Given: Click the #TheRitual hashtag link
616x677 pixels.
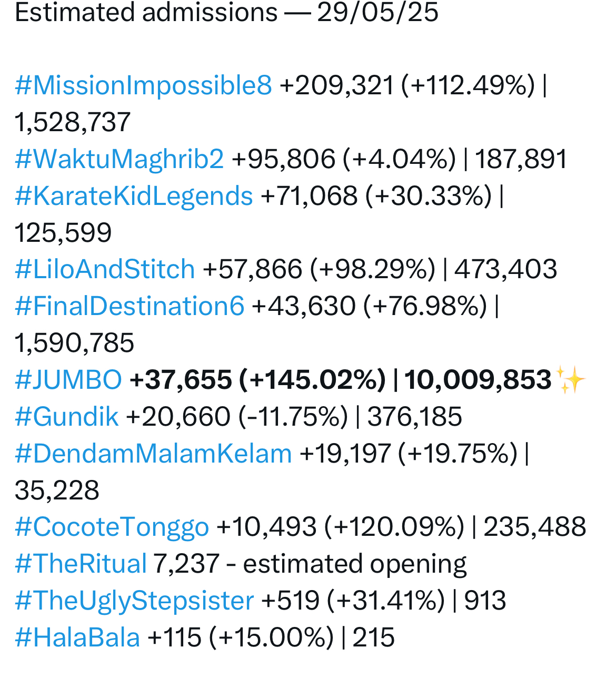Looking at the screenshot, I should (x=81, y=564).
